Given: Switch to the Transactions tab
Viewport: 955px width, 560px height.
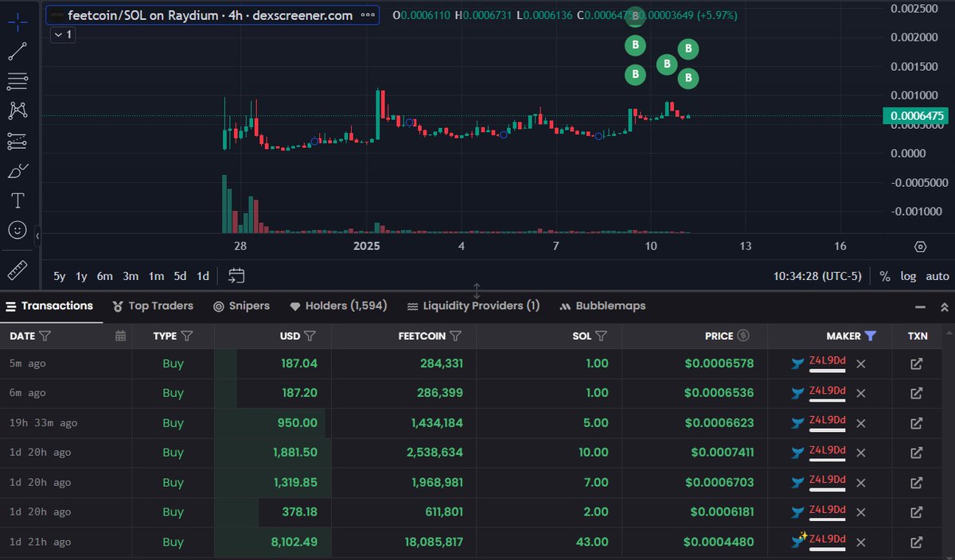Looking at the screenshot, I should (x=50, y=306).
